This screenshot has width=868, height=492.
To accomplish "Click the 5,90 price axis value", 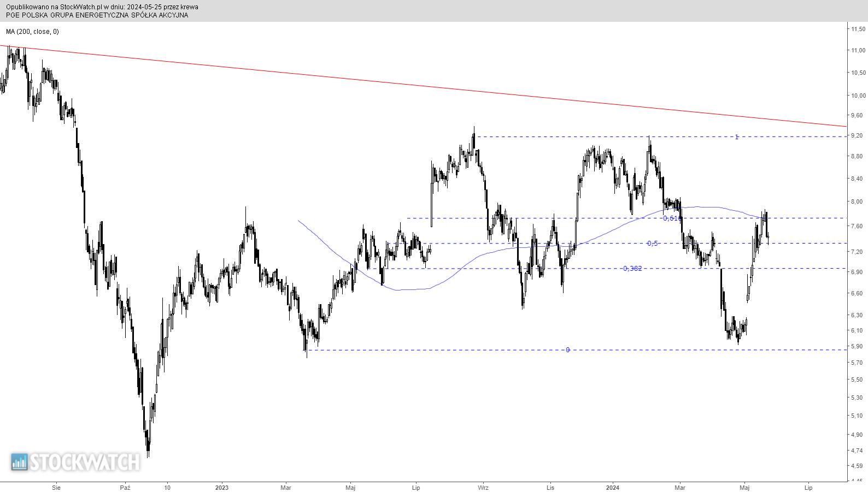I will 857,346.
